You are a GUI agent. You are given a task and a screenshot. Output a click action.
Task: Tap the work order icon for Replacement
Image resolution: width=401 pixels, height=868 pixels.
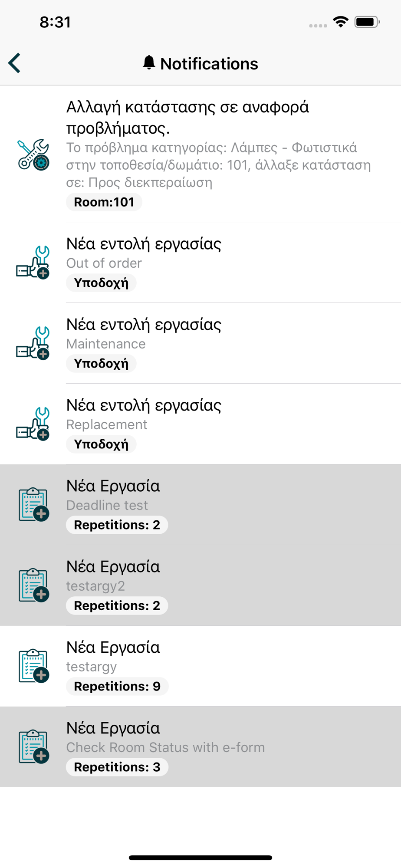coord(33,424)
